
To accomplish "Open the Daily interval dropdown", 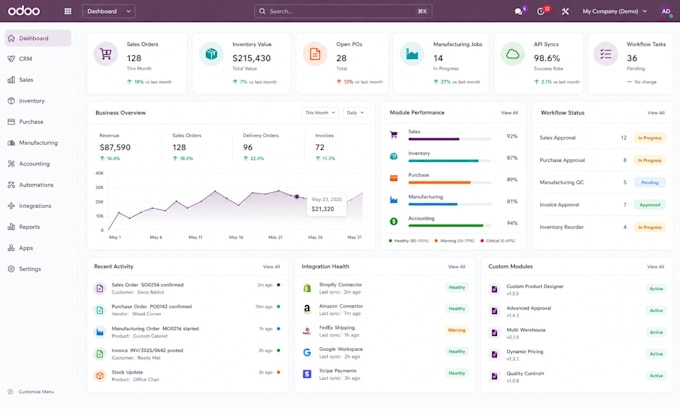I will click(x=355, y=113).
